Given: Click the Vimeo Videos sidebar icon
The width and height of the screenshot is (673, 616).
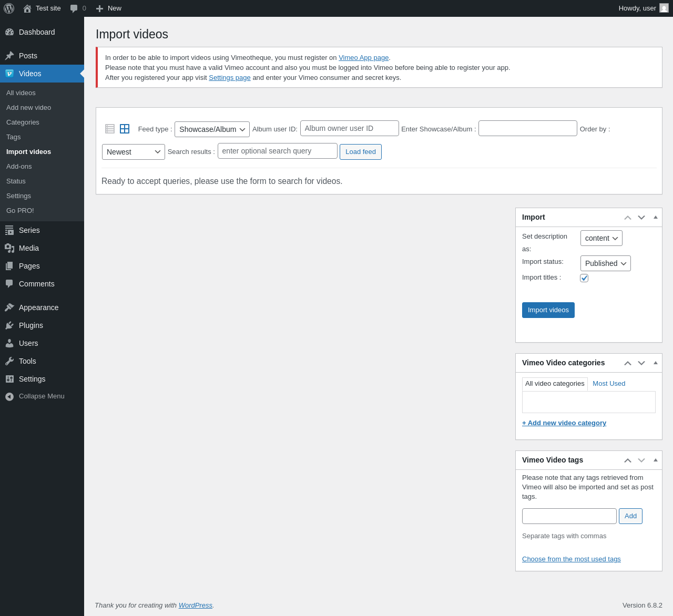Looking at the screenshot, I should [x=9, y=74].
